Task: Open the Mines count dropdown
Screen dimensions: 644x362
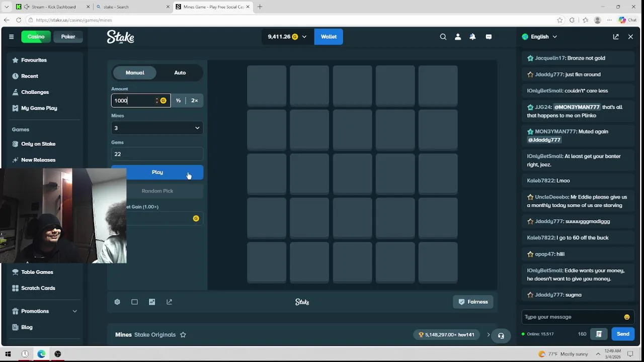Action: 157,128
